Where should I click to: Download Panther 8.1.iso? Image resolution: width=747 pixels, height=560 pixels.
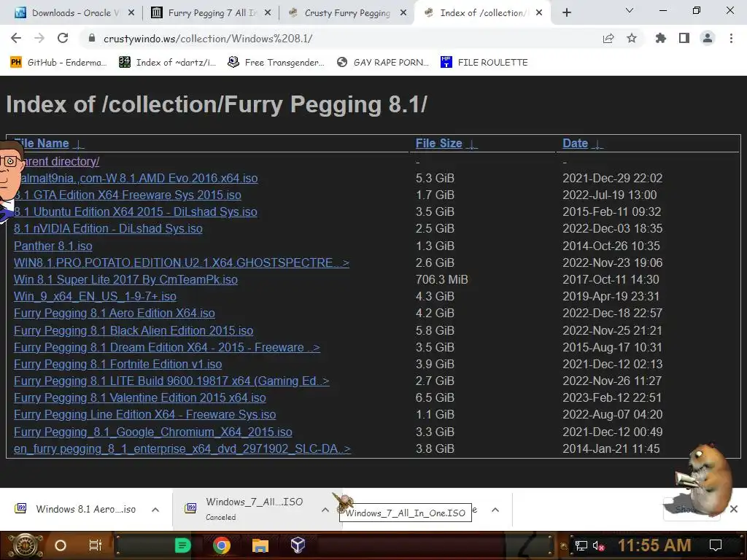pyautogui.click(x=53, y=246)
